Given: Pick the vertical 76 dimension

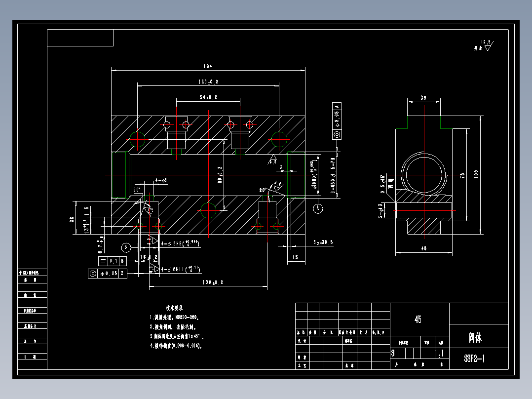Looking at the screenshot, I should coord(462,176).
